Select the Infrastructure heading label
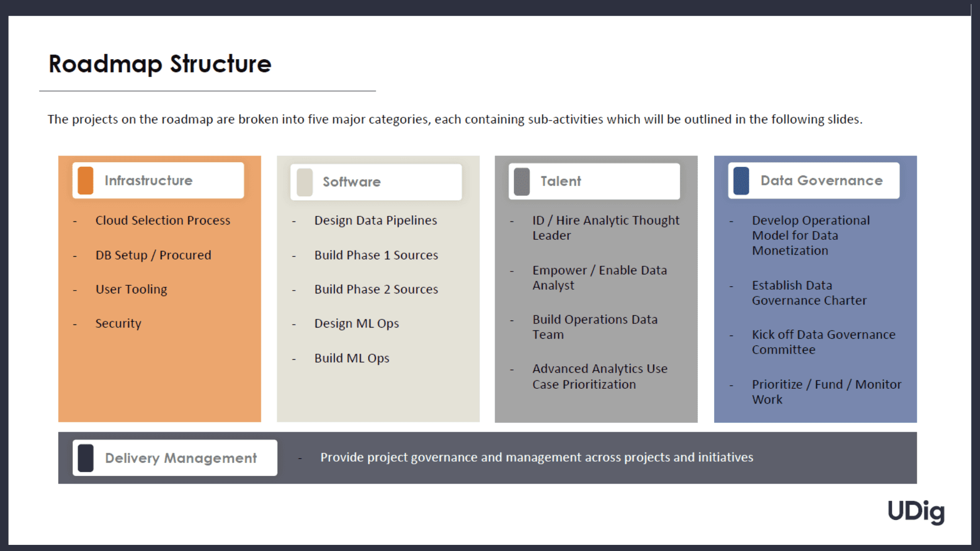 (x=149, y=181)
